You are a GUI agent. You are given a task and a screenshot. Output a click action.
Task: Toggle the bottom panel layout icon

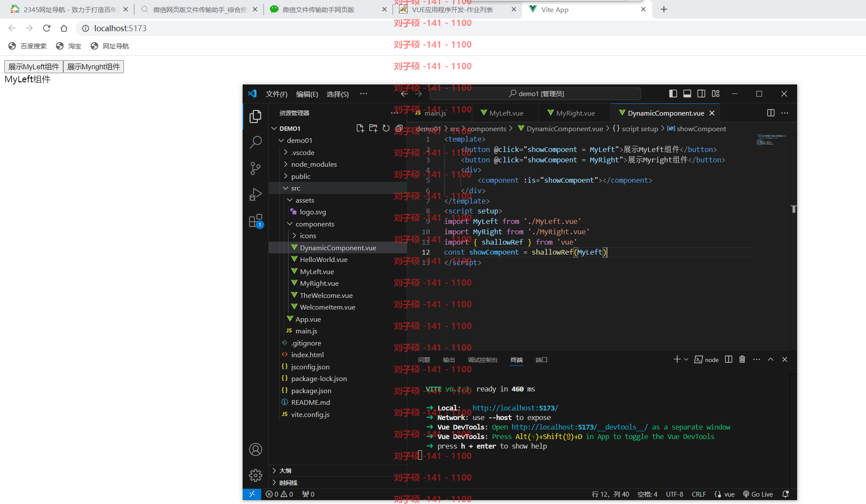coord(687,94)
